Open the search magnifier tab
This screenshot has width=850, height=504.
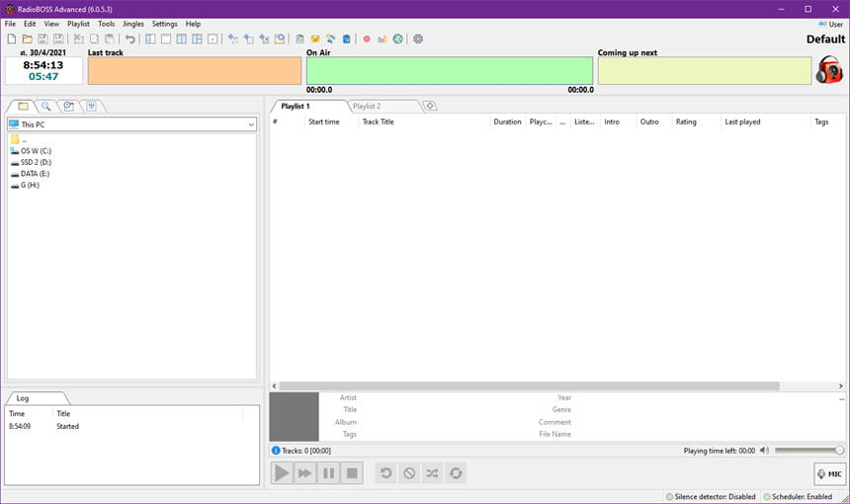tap(46, 106)
